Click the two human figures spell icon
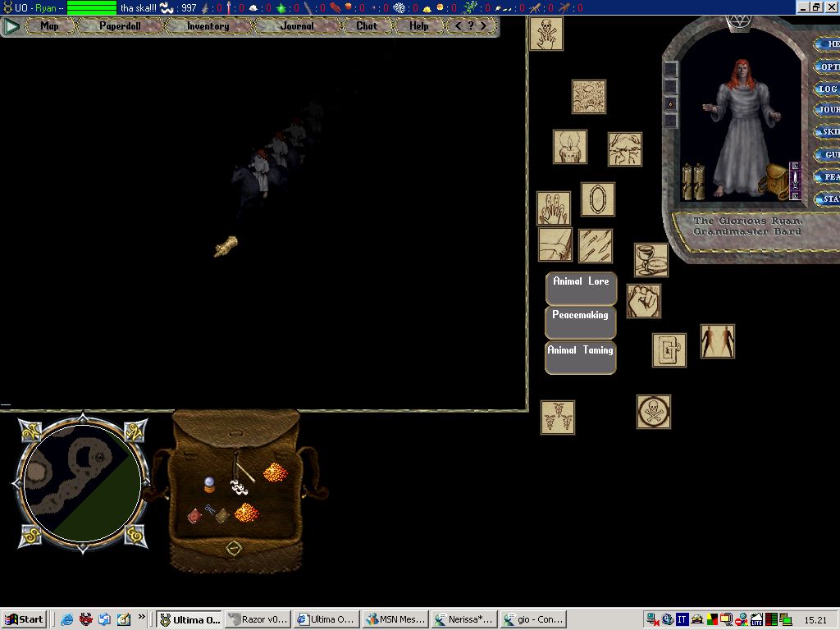 point(717,341)
